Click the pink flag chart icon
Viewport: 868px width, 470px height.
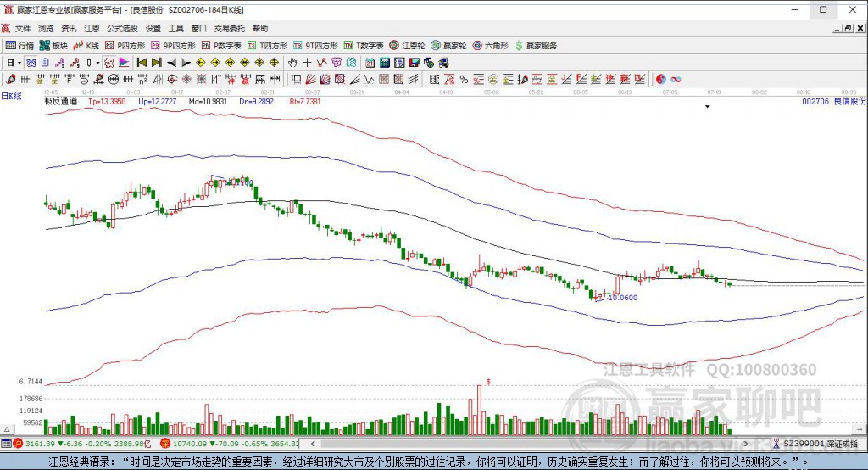124,63
